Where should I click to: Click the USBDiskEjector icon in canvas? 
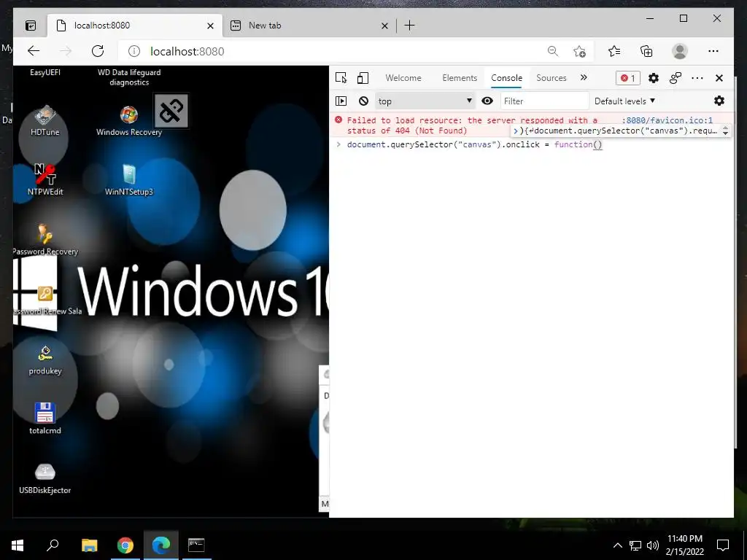pos(44,478)
